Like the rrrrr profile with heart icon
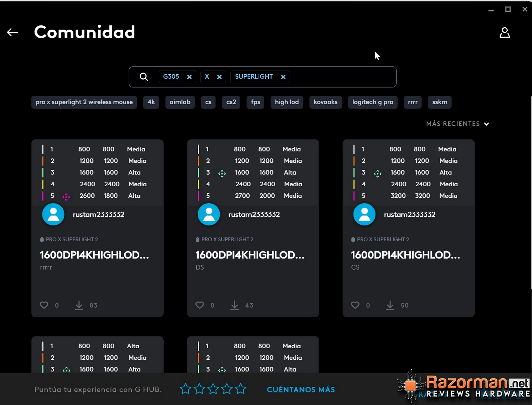Screen dimensions: 532x405 point(44,305)
